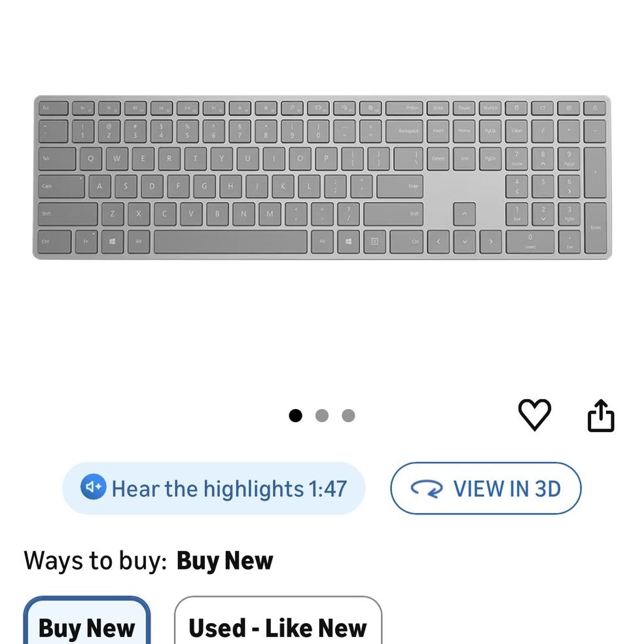Switch to the second image carousel dot

pyautogui.click(x=322, y=416)
